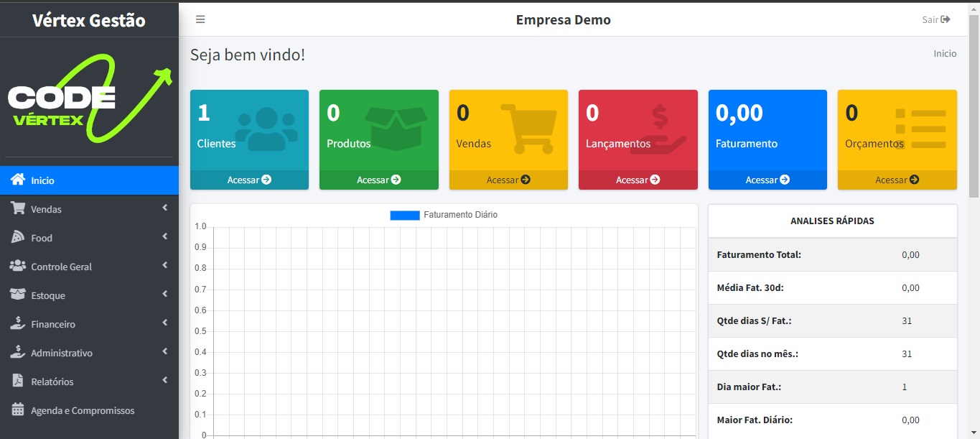Click the PDF icon beside Relatórios
Screen dimensions: 980x439
pyautogui.click(x=18, y=381)
